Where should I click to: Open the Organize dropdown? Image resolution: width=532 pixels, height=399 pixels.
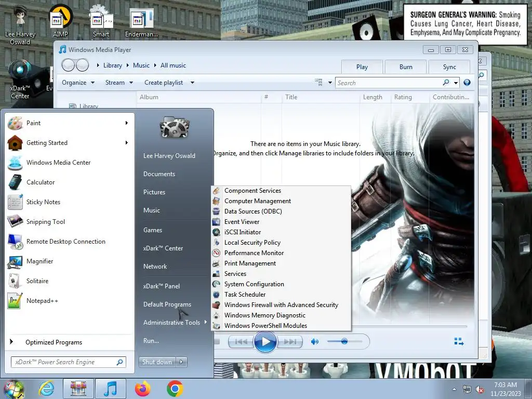tap(78, 83)
